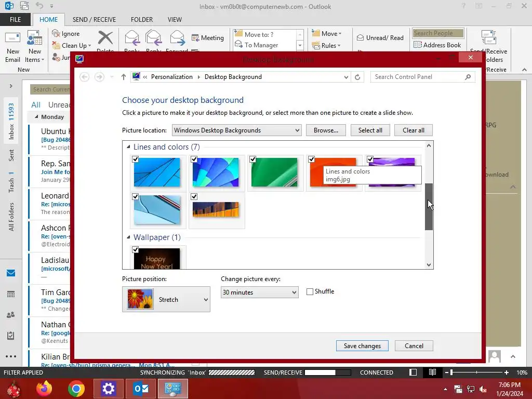Open the Change picture every dropdown
Screen dimensions: 532x399
coord(260,292)
